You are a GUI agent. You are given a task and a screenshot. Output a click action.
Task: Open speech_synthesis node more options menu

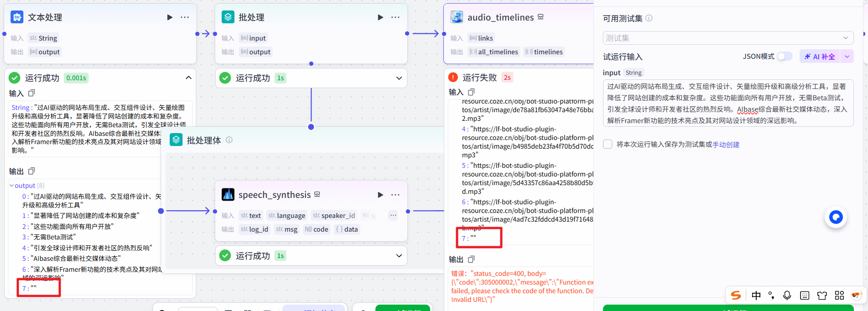(395, 195)
